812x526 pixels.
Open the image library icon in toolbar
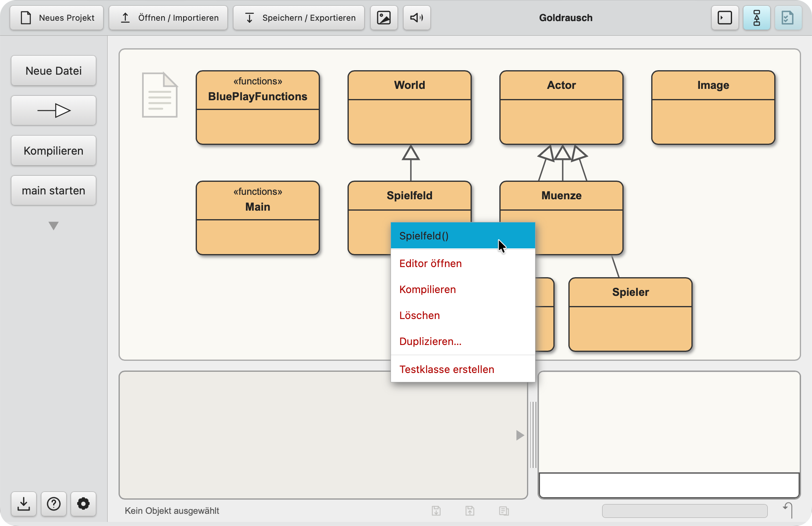click(384, 18)
